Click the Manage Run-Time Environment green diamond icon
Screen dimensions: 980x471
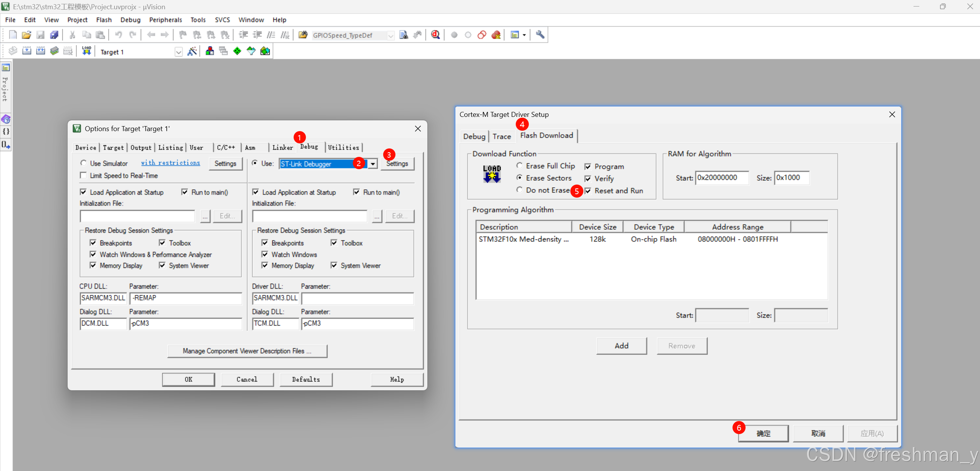[237, 51]
